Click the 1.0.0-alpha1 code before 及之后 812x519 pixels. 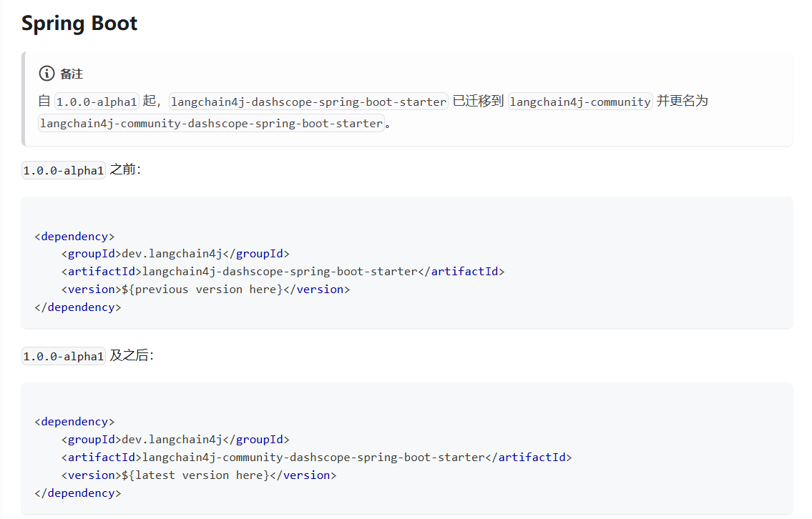pyautogui.click(x=64, y=356)
